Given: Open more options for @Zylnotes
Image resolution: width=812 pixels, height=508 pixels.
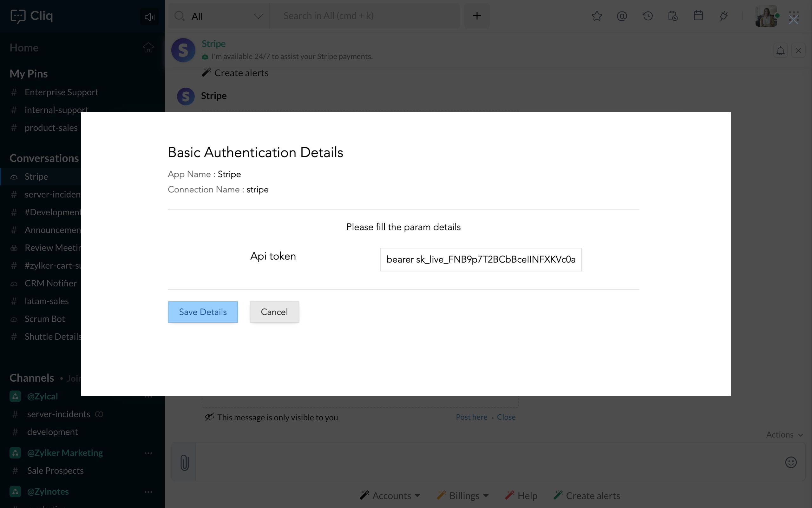Looking at the screenshot, I should click(x=148, y=491).
